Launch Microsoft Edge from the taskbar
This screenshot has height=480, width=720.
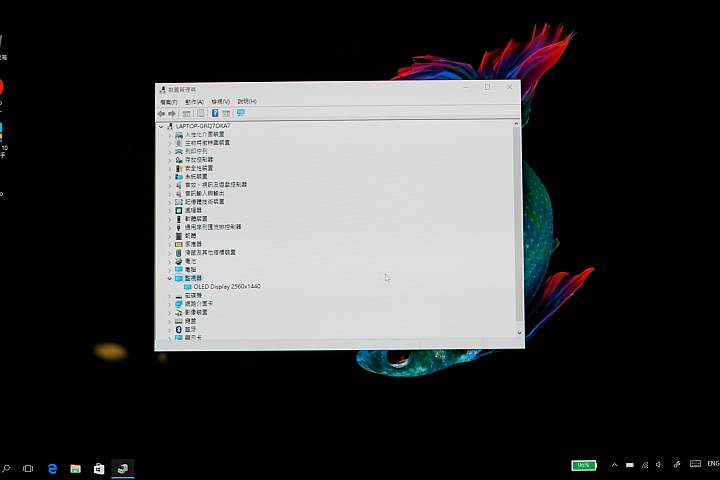[x=52, y=469]
